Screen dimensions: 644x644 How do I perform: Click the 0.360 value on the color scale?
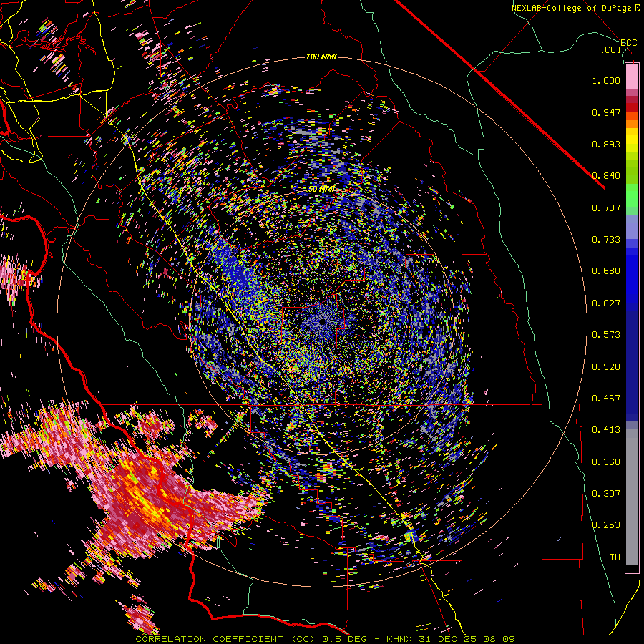pos(606,462)
